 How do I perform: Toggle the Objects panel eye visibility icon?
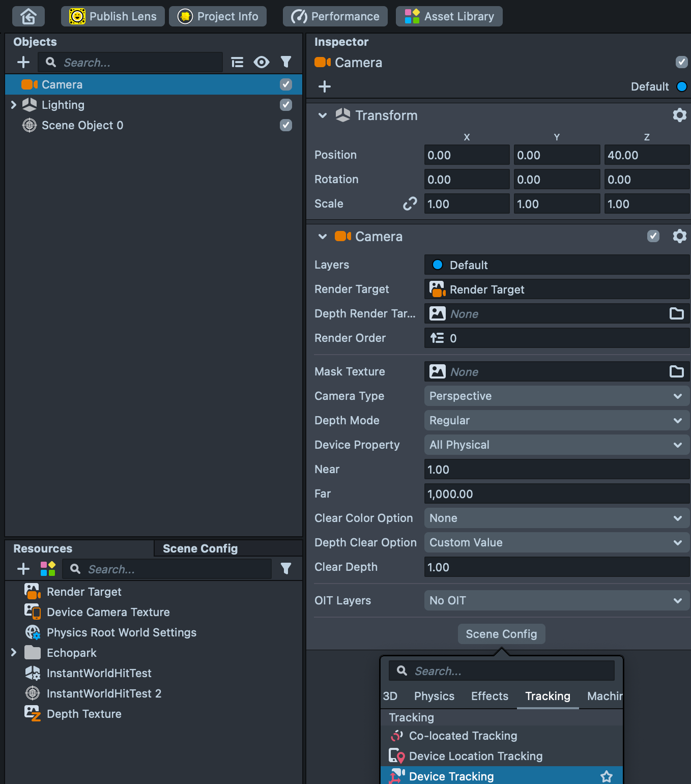click(262, 62)
